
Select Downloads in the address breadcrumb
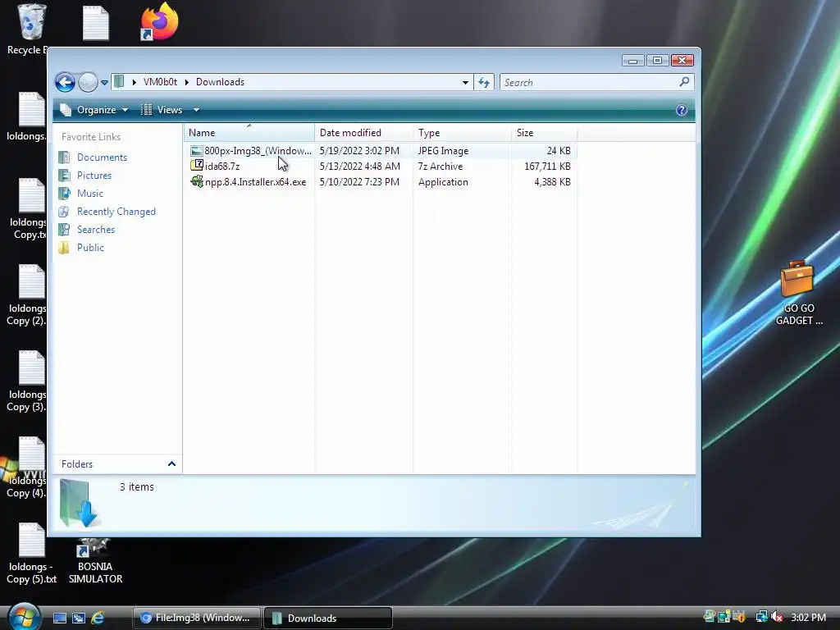[220, 82]
